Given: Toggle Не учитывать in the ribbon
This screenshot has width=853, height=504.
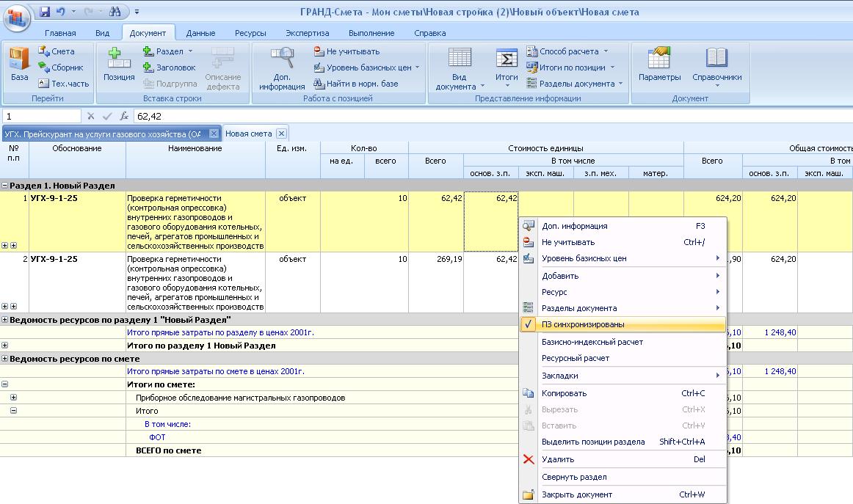Looking at the screenshot, I should pos(346,51).
